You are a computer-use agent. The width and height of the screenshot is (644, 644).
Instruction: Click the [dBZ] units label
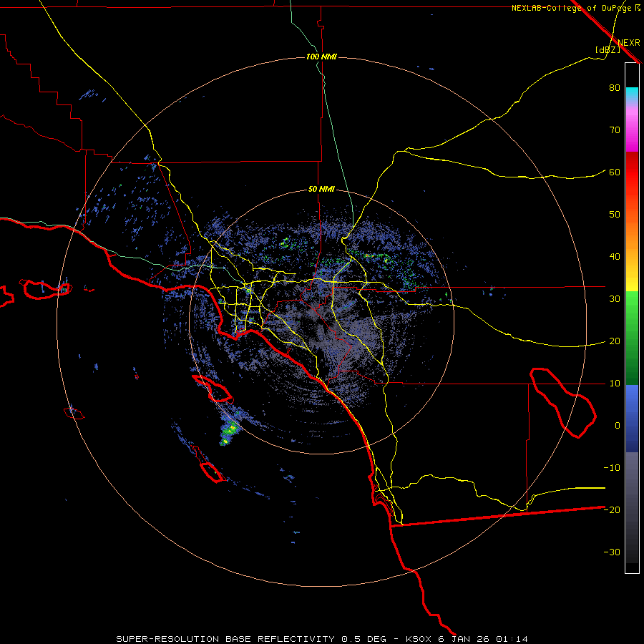[608, 50]
